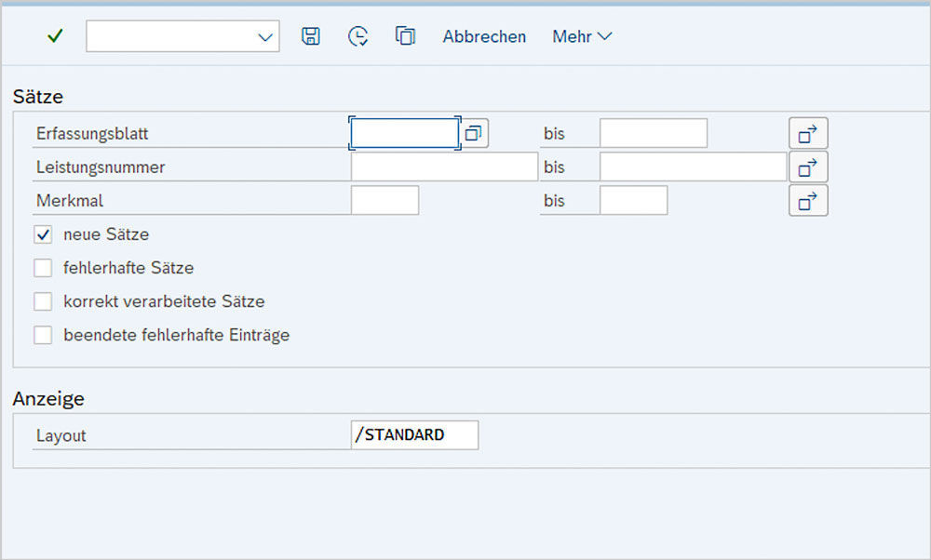The height and width of the screenshot is (560, 931).
Task: Open multiple selection for Merkmal
Action: [x=807, y=200]
